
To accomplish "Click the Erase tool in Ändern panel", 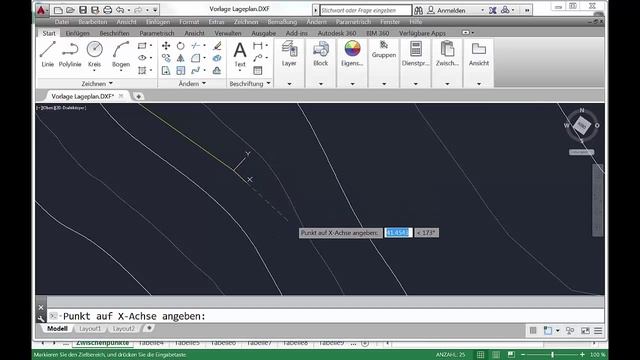I will coord(217,46).
